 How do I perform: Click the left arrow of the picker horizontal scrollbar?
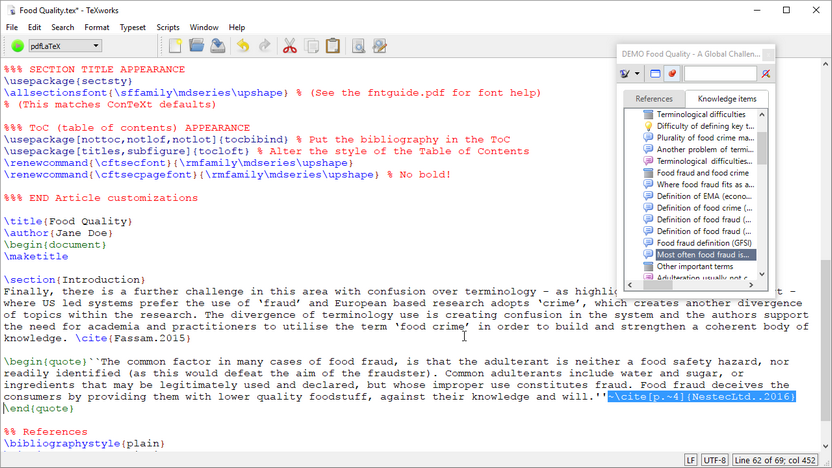630,285
